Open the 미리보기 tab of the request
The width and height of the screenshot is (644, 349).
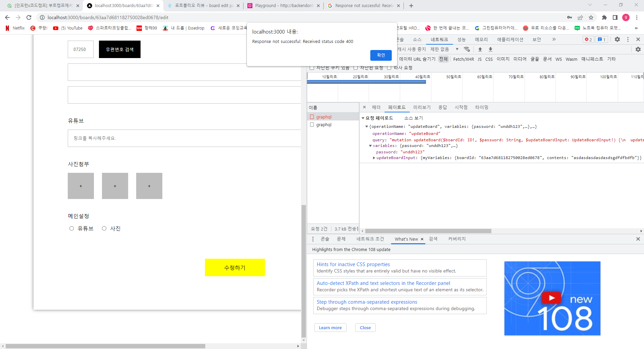click(422, 107)
